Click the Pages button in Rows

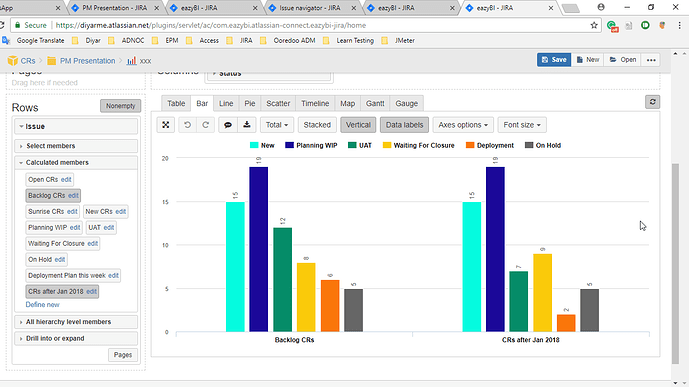pos(123,355)
